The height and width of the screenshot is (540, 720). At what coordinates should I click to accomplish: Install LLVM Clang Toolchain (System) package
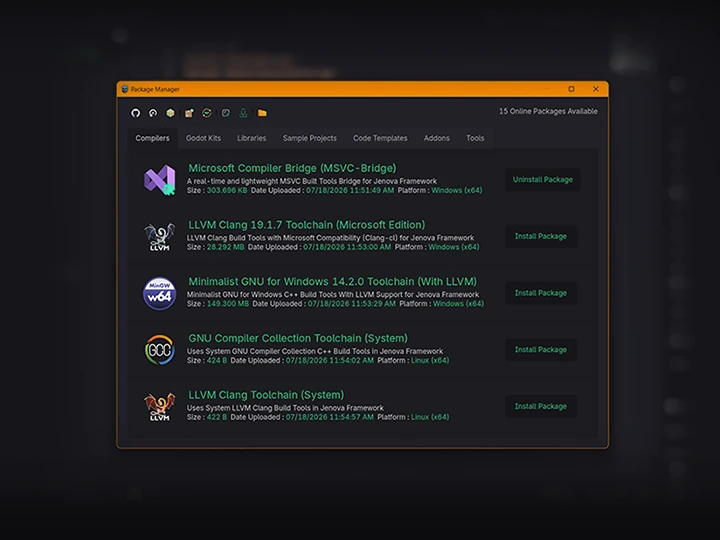coord(541,406)
